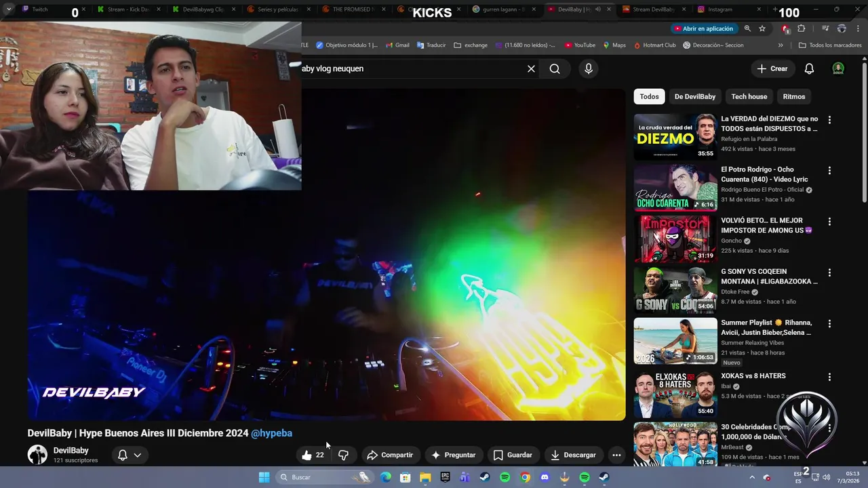This screenshot has height=488, width=868.
Task: Search YouTube with the magnifier button
Action: (555, 68)
